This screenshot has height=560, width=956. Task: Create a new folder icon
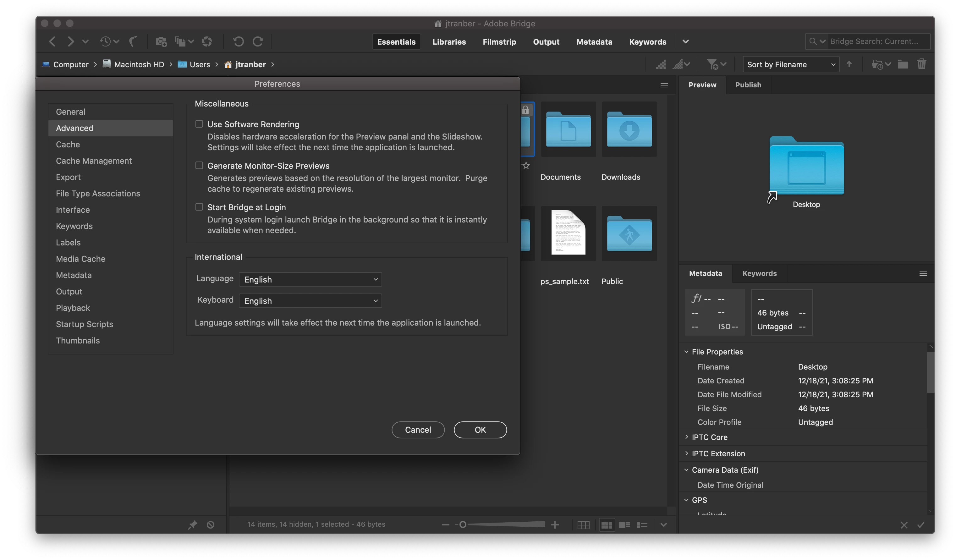(903, 64)
